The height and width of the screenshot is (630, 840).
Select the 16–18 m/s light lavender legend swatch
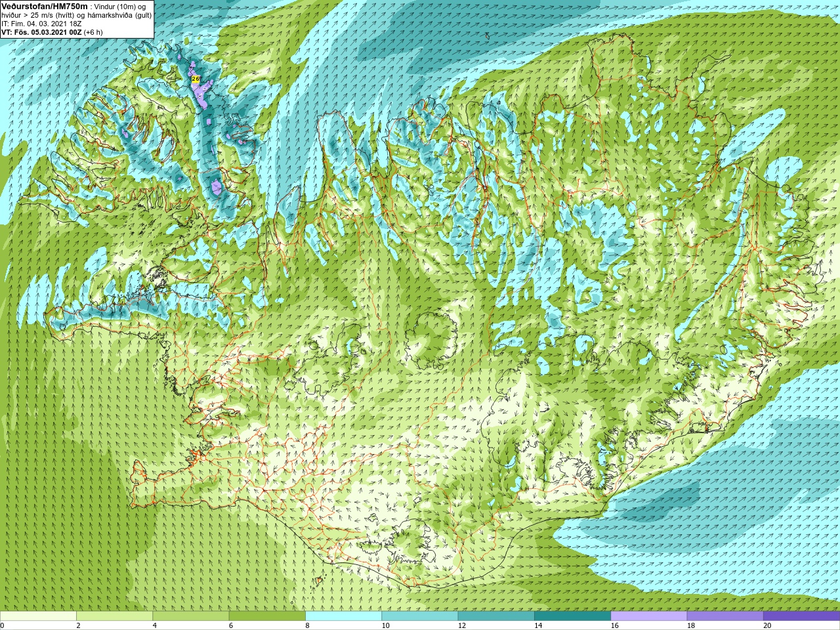(649, 616)
